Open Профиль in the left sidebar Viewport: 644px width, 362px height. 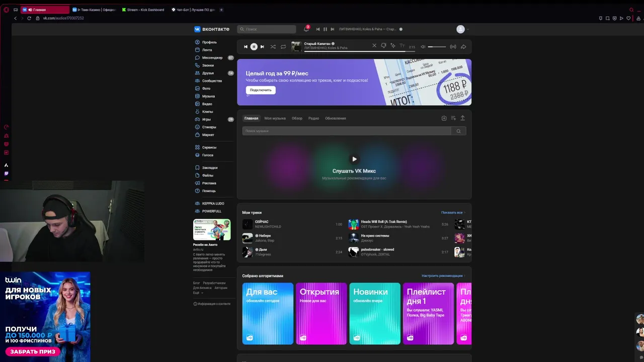click(x=209, y=42)
